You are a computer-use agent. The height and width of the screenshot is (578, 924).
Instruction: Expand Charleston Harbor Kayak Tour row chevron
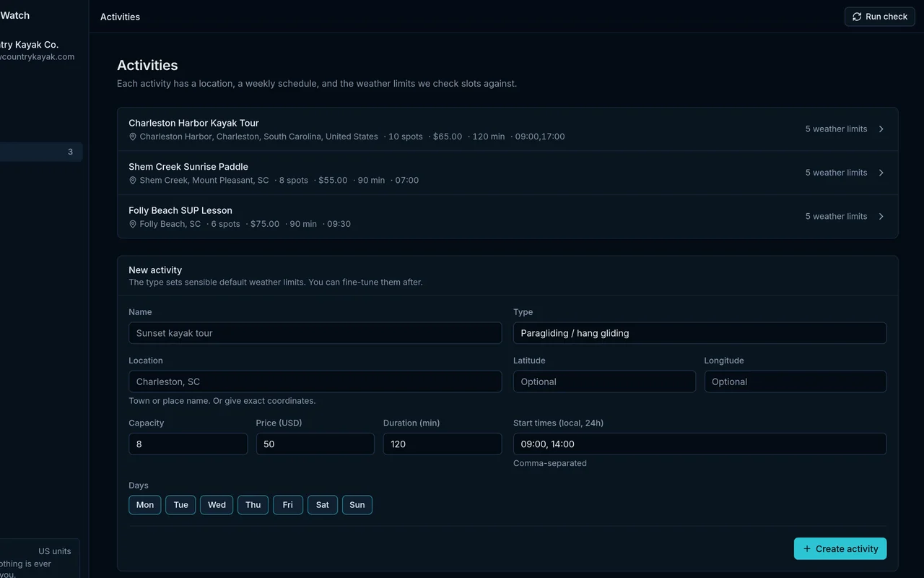click(x=881, y=129)
